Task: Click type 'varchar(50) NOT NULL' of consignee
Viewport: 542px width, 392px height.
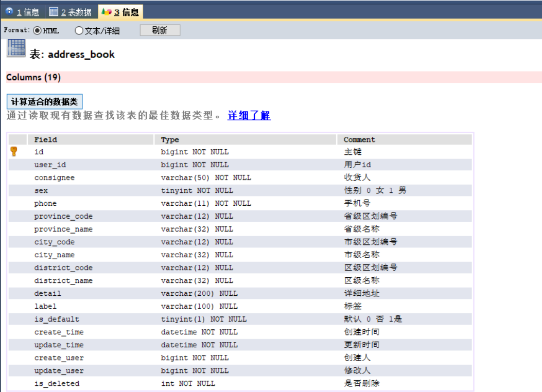Action: pos(206,177)
